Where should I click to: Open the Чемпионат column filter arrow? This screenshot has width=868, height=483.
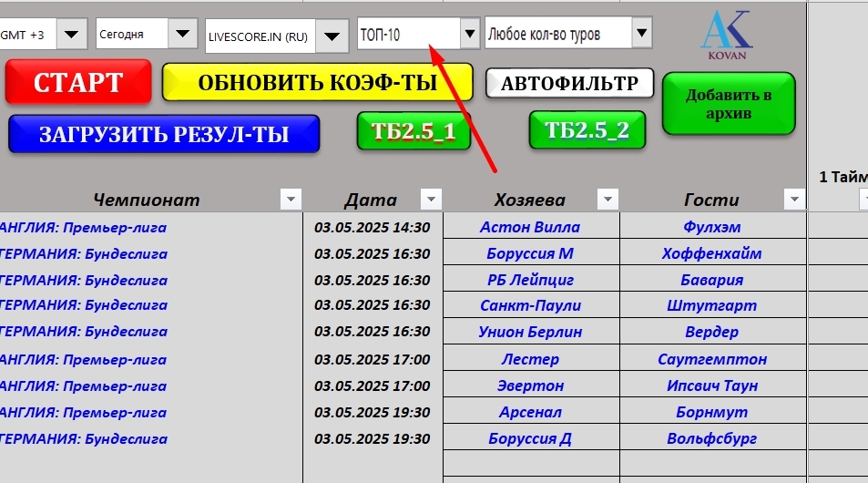(x=291, y=200)
